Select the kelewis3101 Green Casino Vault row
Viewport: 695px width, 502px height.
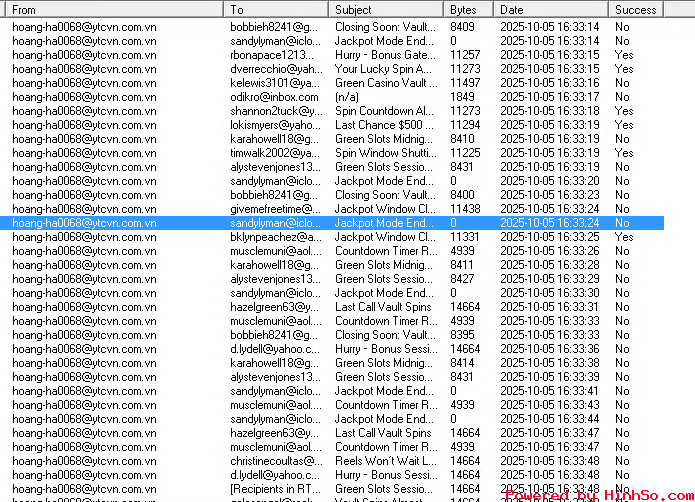pos(275,83)
